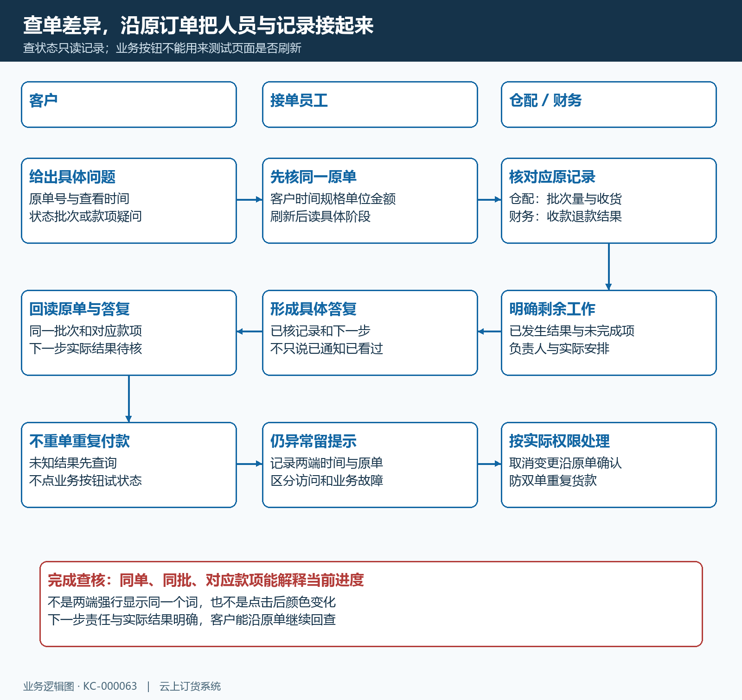
Task: Click text 财务：收款退款结果
Action: pos(565,216)
